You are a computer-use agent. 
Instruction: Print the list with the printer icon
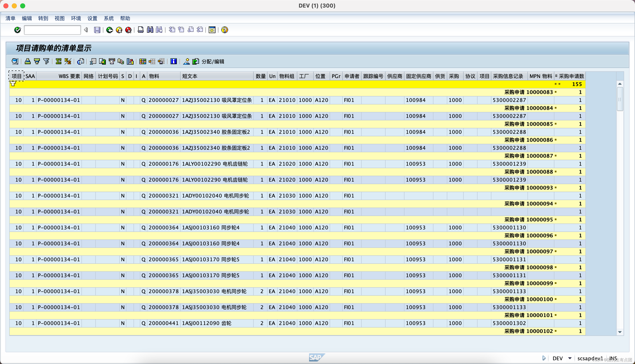point(140,30)
